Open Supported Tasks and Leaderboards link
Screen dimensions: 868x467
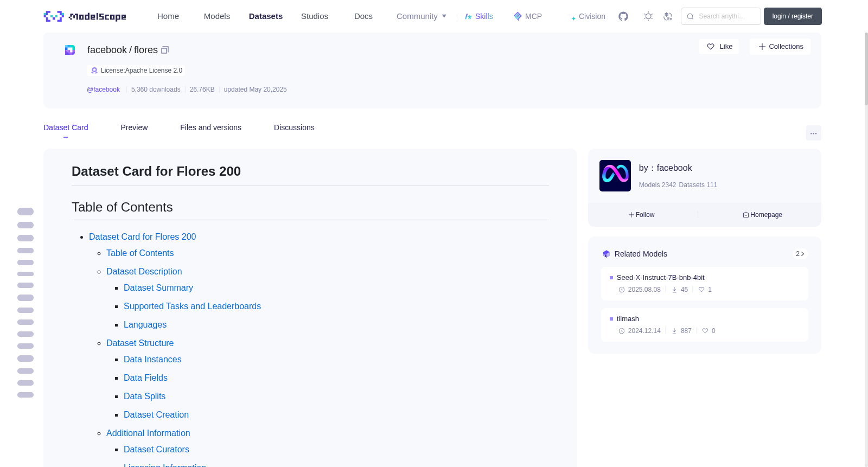click(x=192, y=306)
